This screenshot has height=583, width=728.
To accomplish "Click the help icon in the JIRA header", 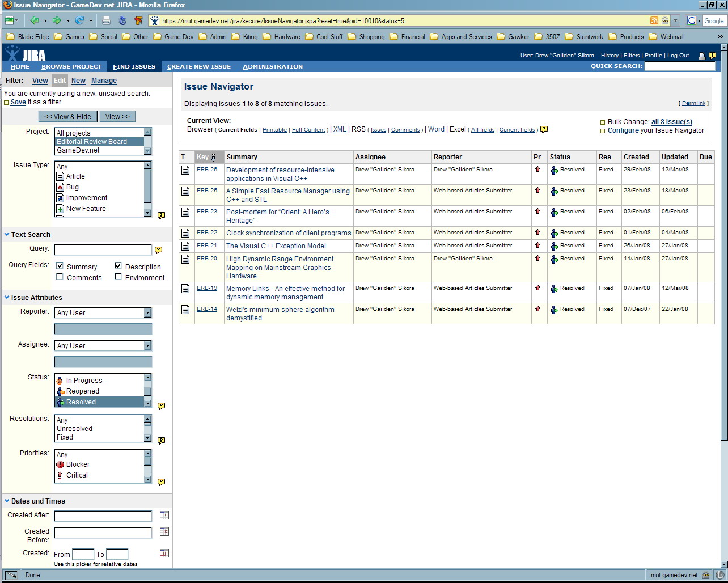I will tap(712, 56).
